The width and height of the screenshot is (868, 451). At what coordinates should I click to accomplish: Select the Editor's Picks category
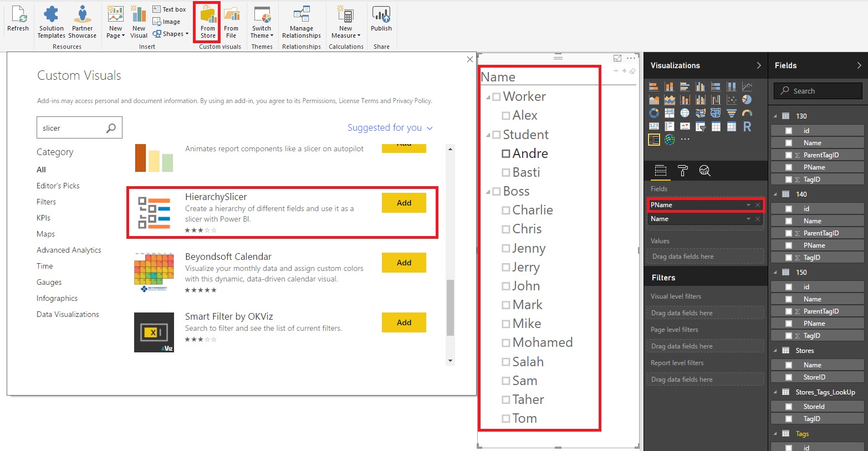tap(58, 186)
